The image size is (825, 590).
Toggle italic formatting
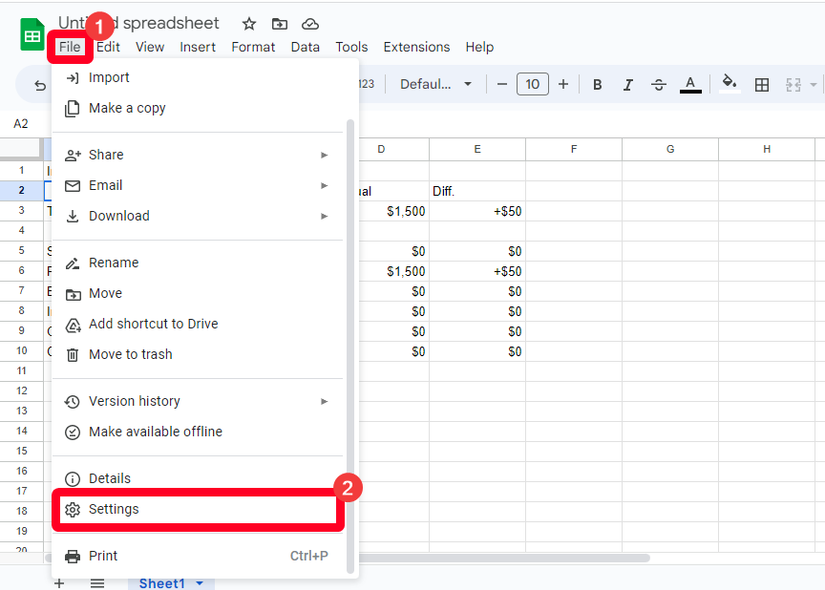point(628,84)
